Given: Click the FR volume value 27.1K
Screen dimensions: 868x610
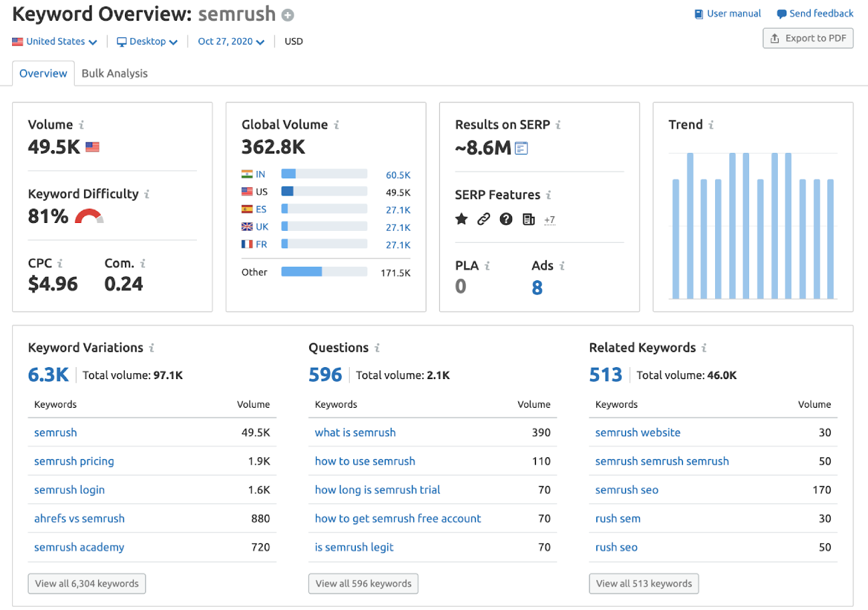Looking at the screenshot, I should pyautogui.click(x=398, y=244).
